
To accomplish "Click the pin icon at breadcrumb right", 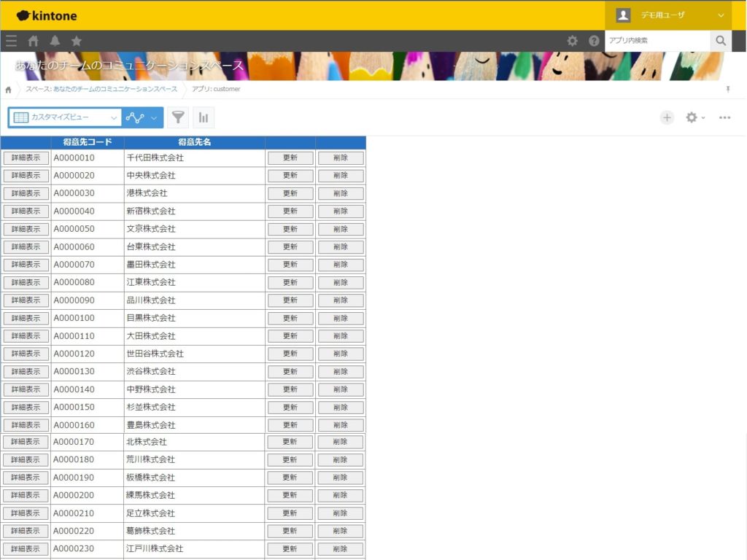I will point(728,89).
